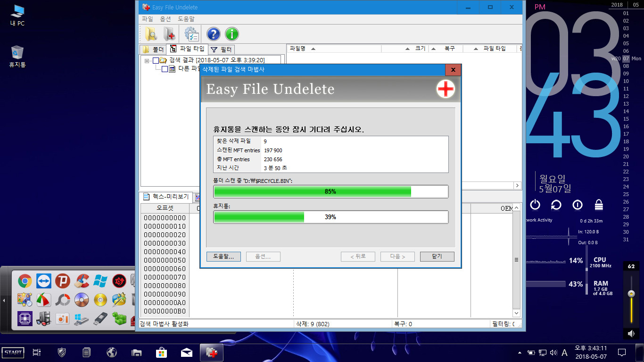Open the purple CPU chip dock icon
The height and width of the screenshot is (362, 644).
tap(25, 319)
